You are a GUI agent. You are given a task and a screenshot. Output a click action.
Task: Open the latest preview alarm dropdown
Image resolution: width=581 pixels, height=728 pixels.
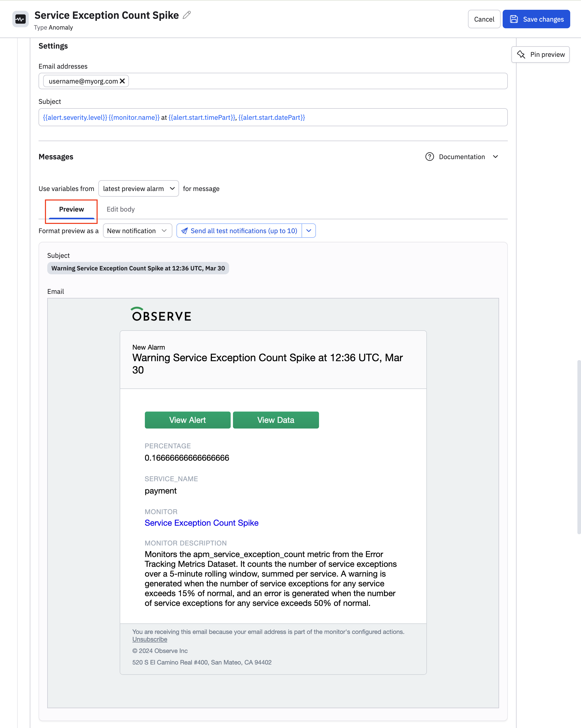click(x=138, y=188)
